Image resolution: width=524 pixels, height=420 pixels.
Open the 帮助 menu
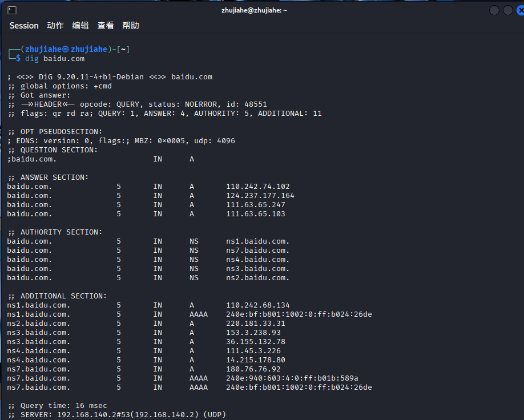131,26
